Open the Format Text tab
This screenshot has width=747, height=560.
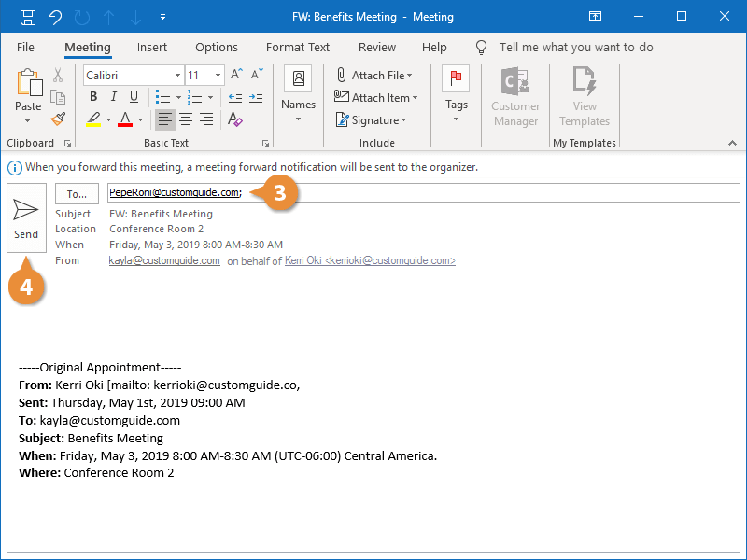coord(297,47)
